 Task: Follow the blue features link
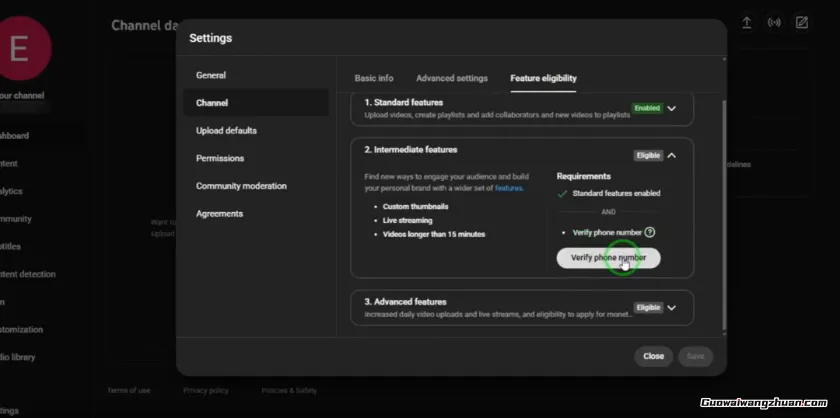tap(509, 188)
